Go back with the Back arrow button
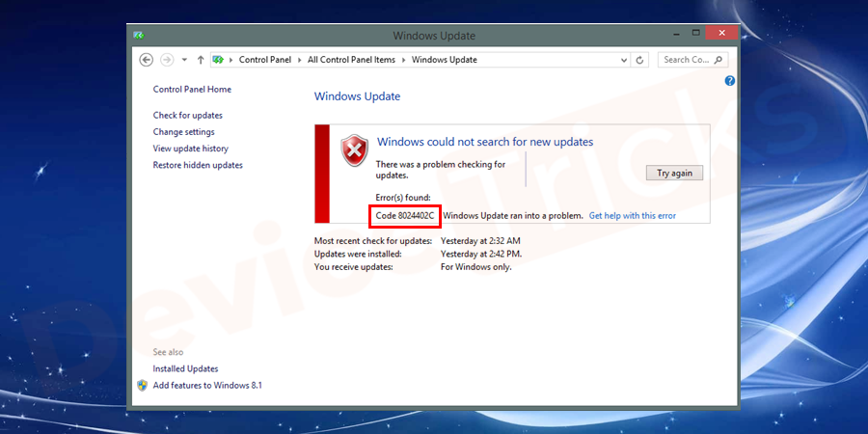The width and height of the screenshot is (868, 434). [x=147, y=60]
